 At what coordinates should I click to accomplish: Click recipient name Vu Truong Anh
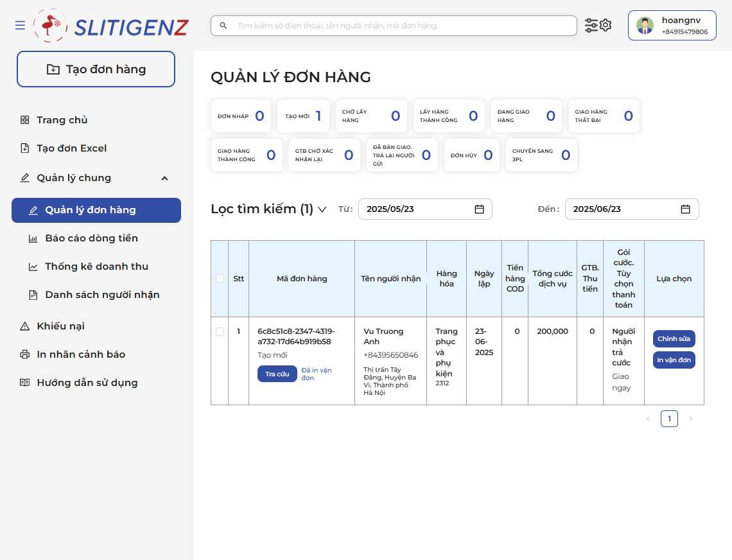point(383,337)
